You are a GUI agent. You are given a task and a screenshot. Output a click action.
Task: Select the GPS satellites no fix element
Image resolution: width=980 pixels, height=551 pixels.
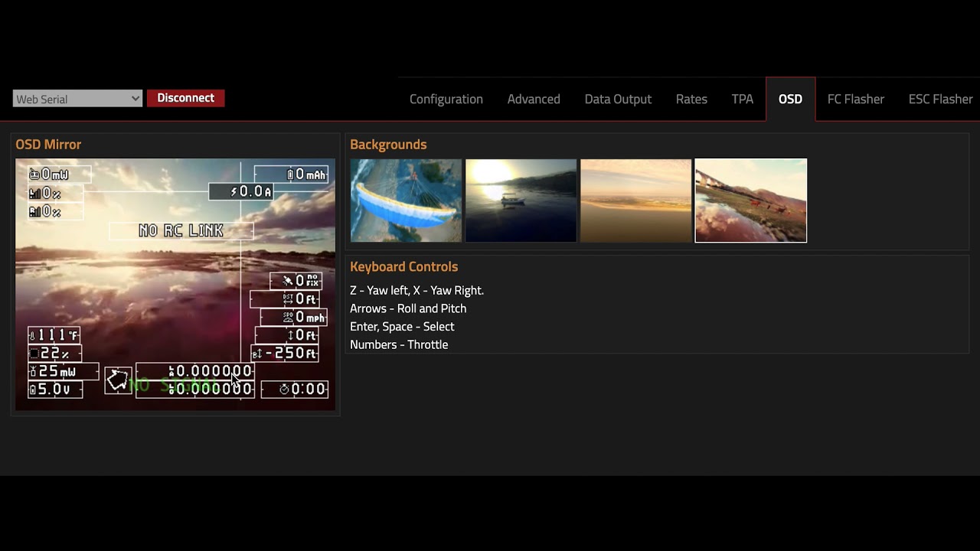click(296, 281)
